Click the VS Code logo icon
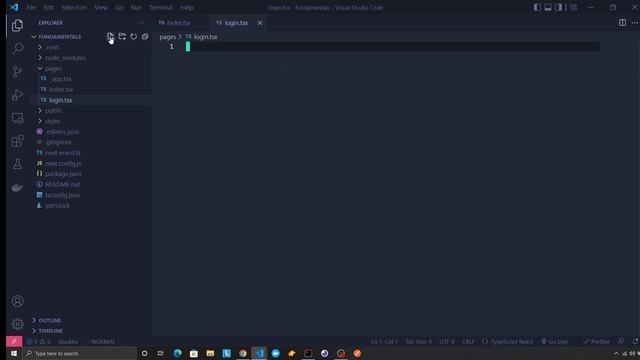 point(14,7)
